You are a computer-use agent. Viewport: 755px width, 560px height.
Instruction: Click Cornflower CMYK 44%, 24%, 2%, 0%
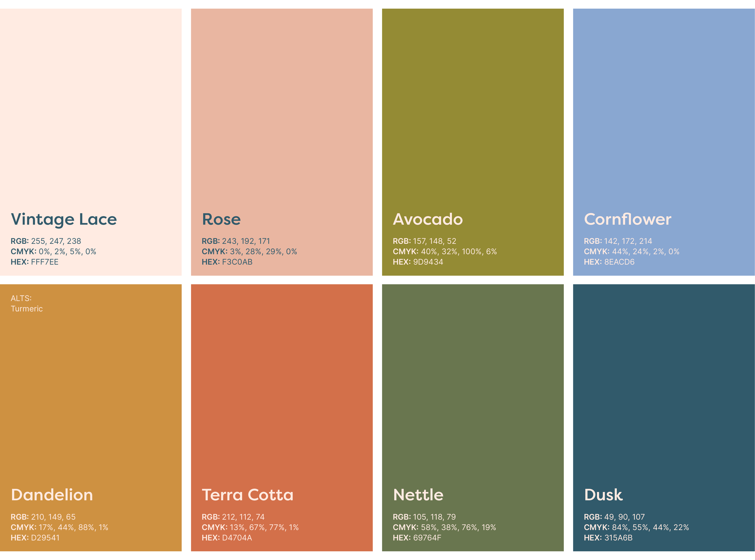(x=631, y=252)
